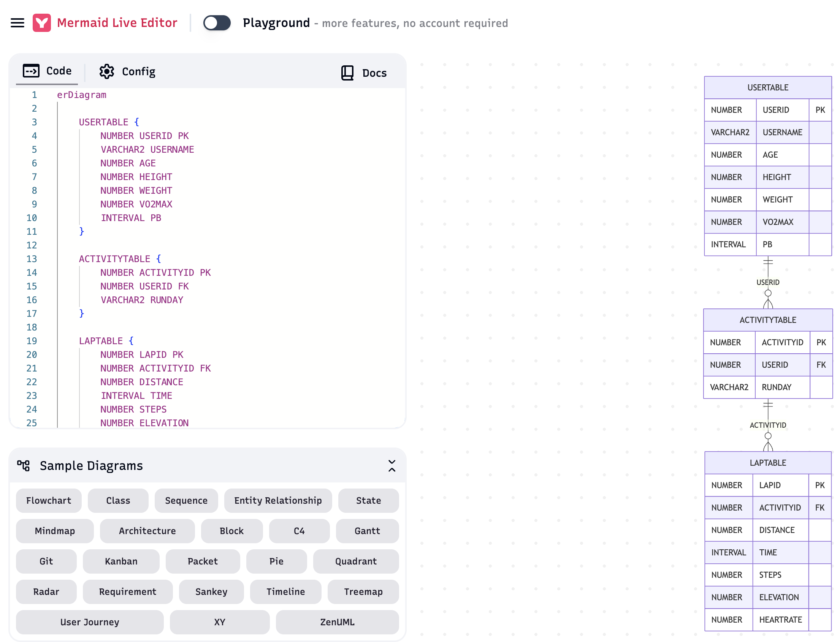Click the LAPTABLE entity header in diagram
840x642 pixels.
pyautogui.click(x=768, y=463)
